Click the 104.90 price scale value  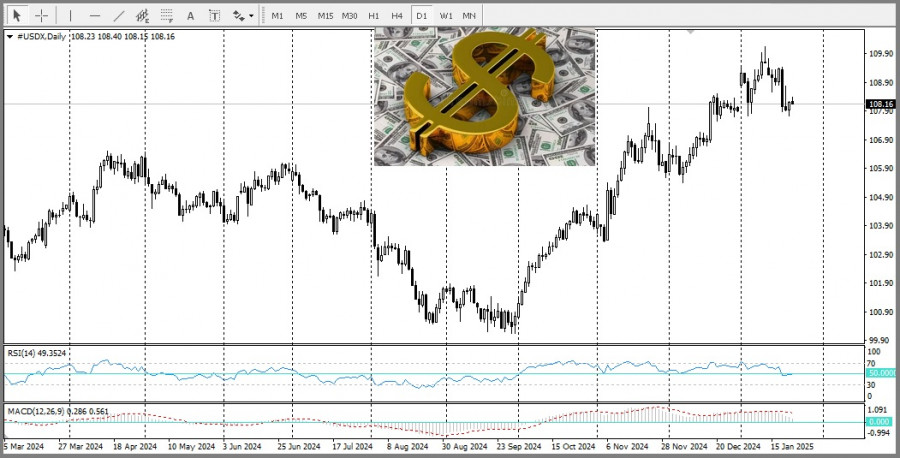click(882, 197)
